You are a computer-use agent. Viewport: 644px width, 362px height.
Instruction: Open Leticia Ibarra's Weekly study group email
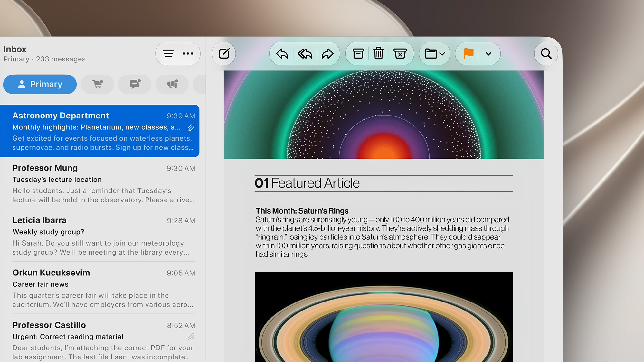point(100,236)
